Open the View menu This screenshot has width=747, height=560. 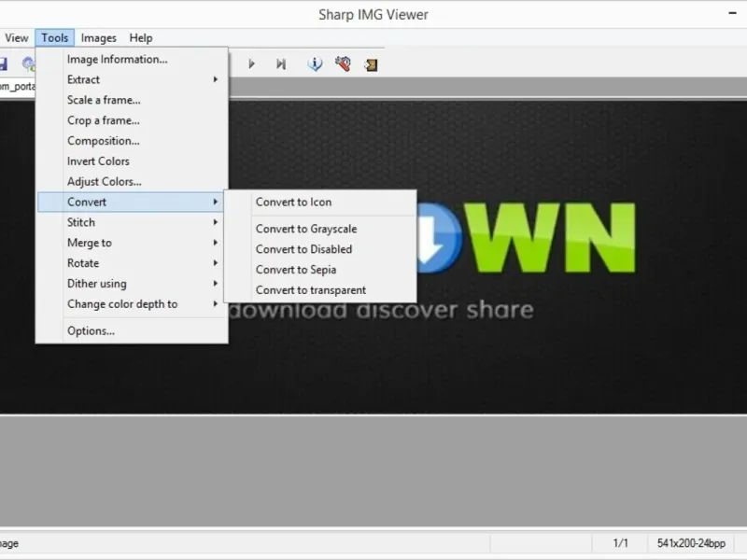(x=17, y=38)
